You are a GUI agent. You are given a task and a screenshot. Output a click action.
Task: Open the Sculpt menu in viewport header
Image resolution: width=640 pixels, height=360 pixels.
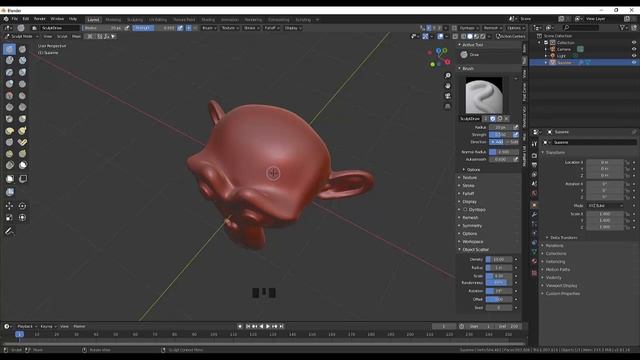[62, 36]
